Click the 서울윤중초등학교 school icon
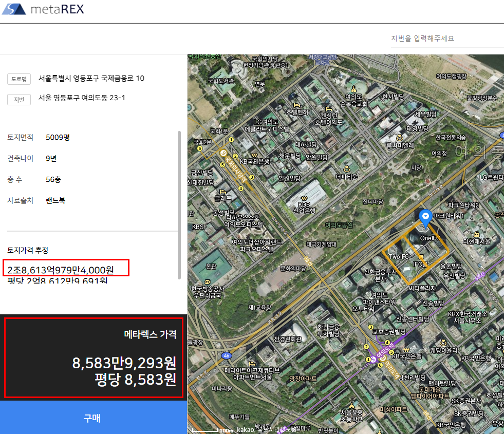504x434 pixels. (x=351, y=405)
